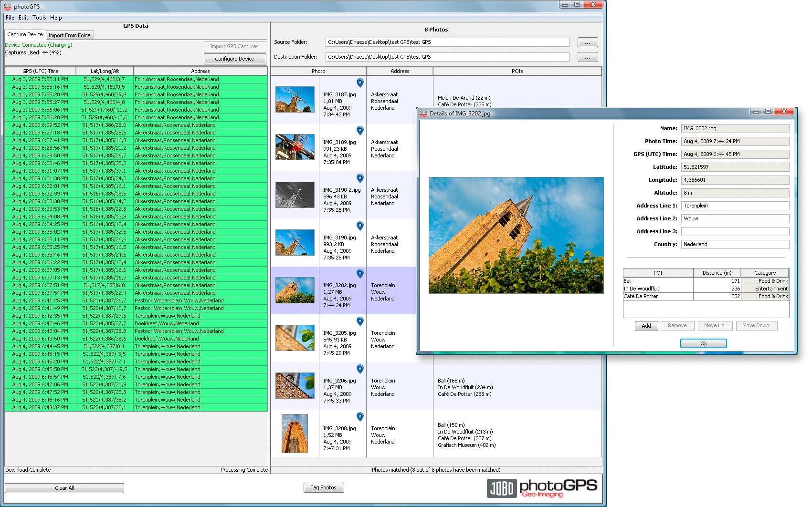Click the map pin icon for IMG_3205.jpg
Screen dimensions: 812x507
pyautogui.click(x=360, y=321)
